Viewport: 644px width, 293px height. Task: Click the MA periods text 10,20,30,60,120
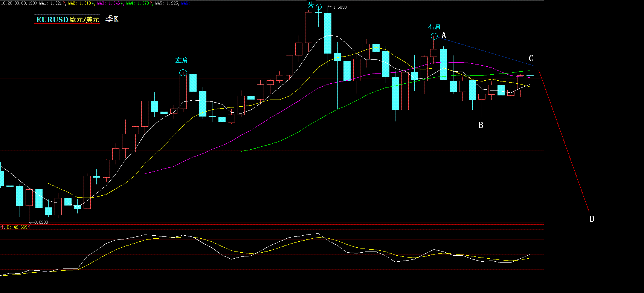pos(18,3)
